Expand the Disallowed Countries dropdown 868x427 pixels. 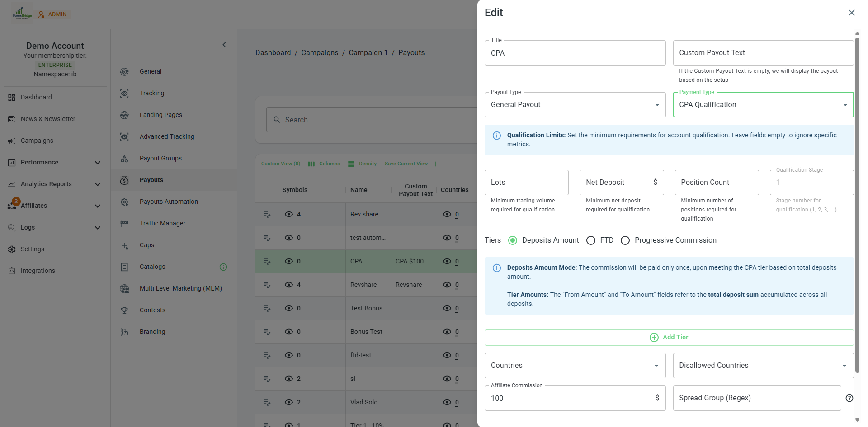[763, 366]
